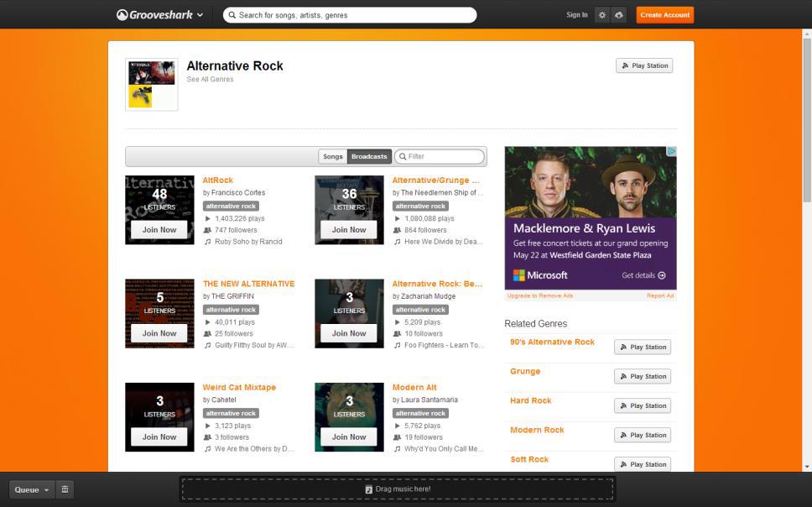This screenshot has height=507, width=812.
Task: Select the Broadcasts view toggle
Action: (x=369, y=156)
